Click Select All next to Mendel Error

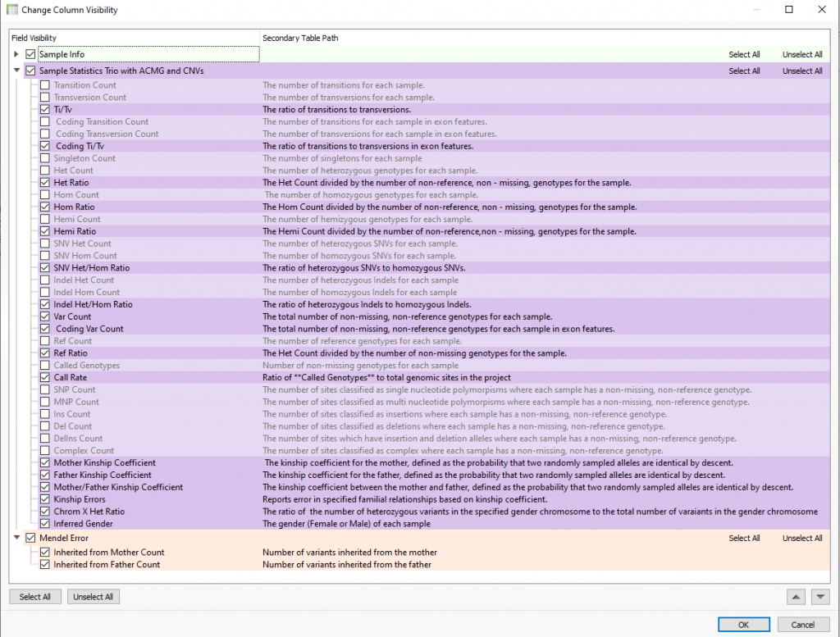[744, 538]
